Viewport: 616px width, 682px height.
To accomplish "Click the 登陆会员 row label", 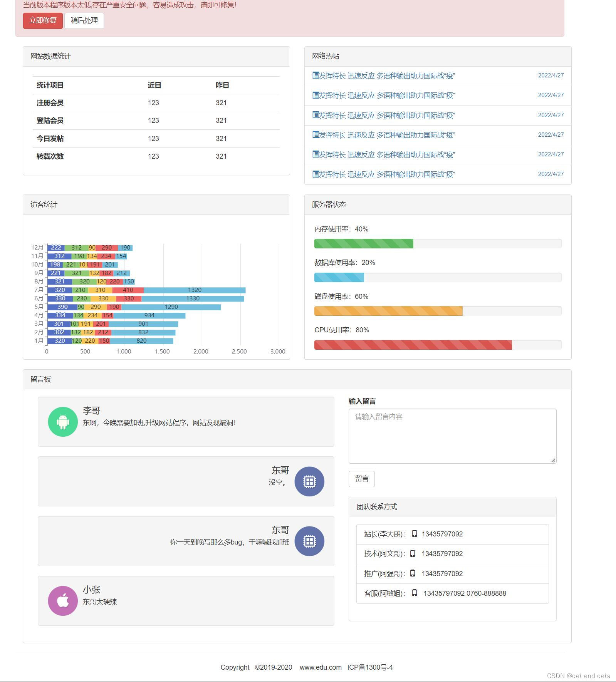I will (x=50, y=121).
